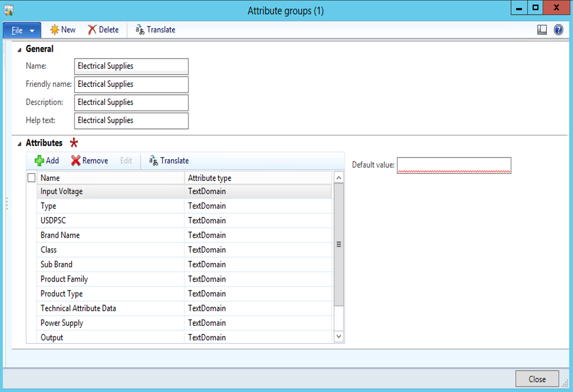Click the scroll down arrow in attributes list

339,336
